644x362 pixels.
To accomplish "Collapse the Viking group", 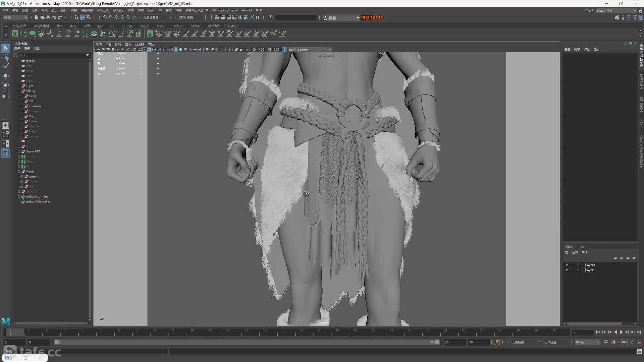I will 19,91.
